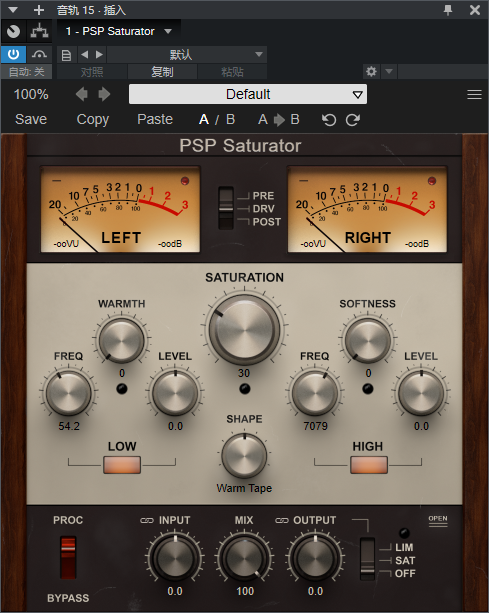Open the window menu arrow at top-left
This screenshot has width=489, height=613.
pyautogui.click(x=13, y=10)
